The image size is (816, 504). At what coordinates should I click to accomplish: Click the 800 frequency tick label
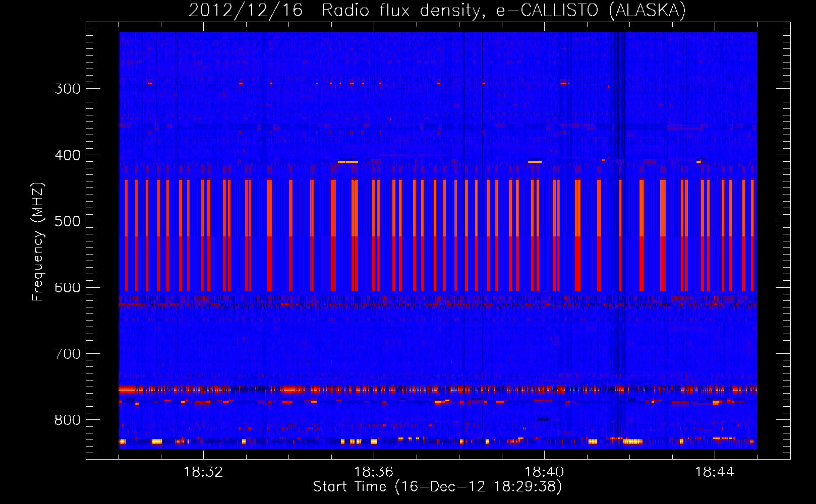(68, 420)
